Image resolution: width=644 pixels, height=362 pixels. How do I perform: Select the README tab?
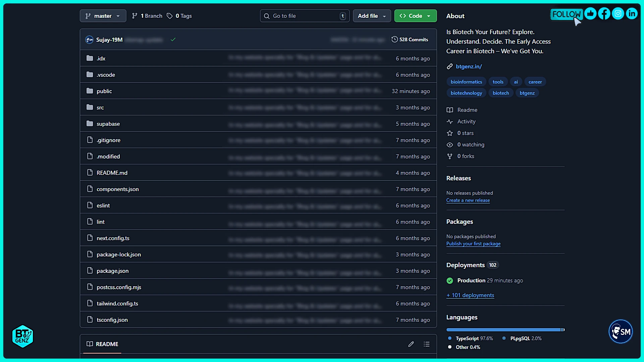pos(103,344)
